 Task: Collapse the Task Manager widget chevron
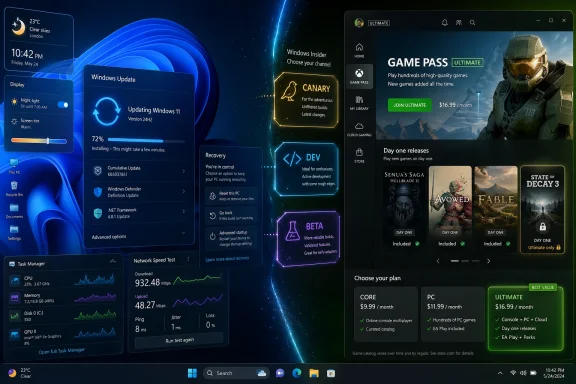113,261
